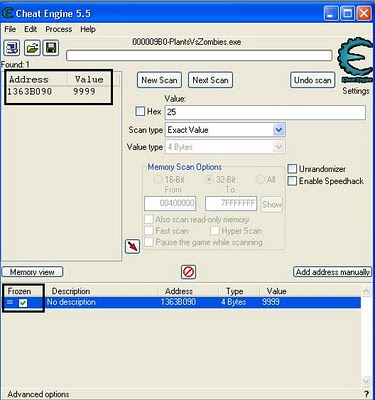Click the Type column header

235,291
